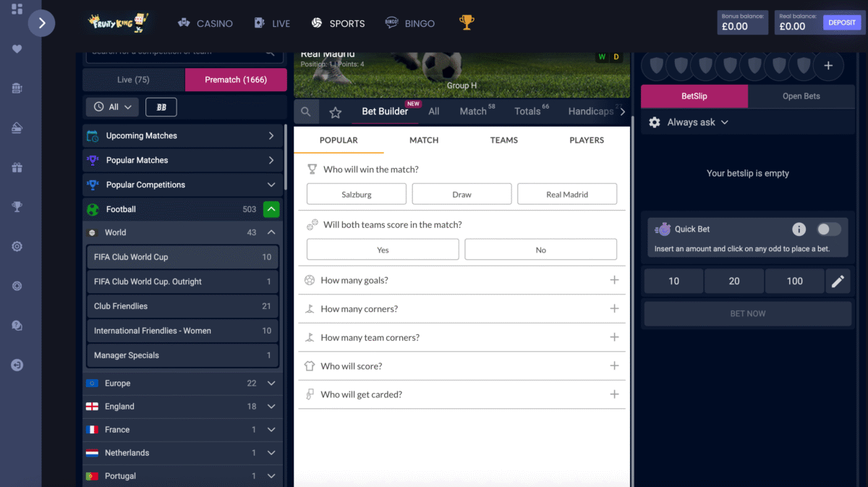Screen dimensions: 868x487
Task: Select the PLAYERS bet builder tab
Action: pos(587,140)
